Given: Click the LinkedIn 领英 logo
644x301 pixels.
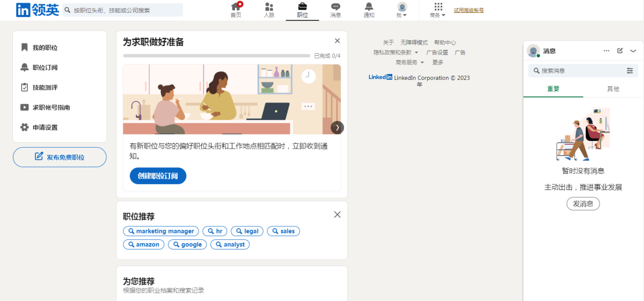Looking at the screenshot, I should coord(38,10).
